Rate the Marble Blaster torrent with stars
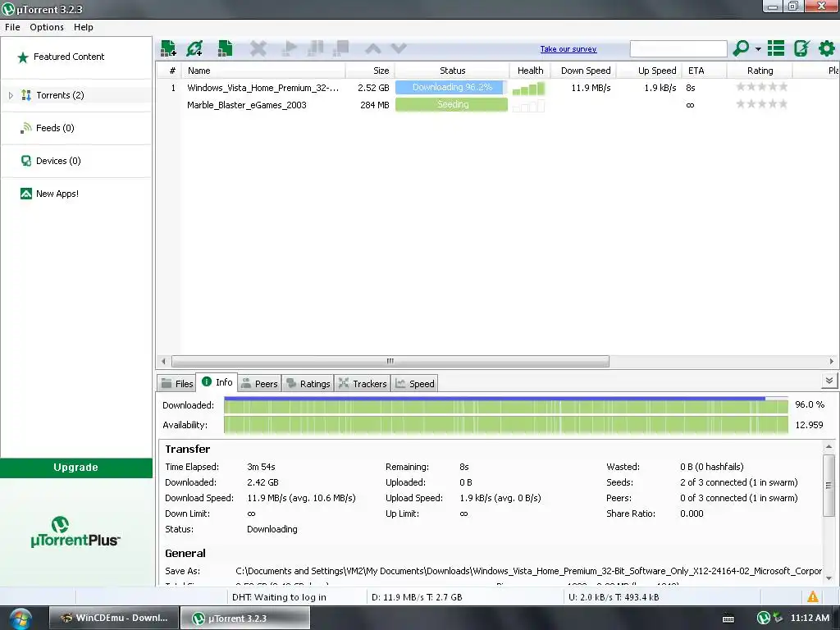 tap(762, 104)
